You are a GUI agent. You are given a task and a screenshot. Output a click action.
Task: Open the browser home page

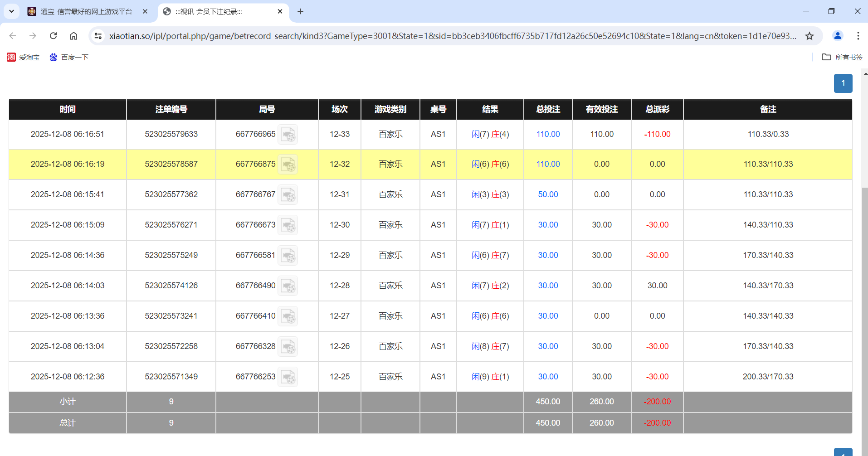click(x=73, y=36)
